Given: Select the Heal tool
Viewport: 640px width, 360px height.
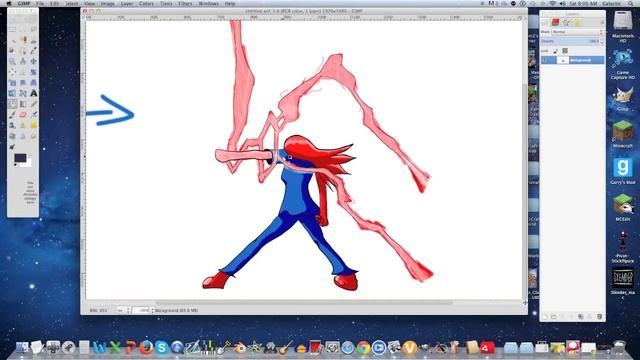Looking at the screenshot, I should pyautogui.click(x=33, y=125).
